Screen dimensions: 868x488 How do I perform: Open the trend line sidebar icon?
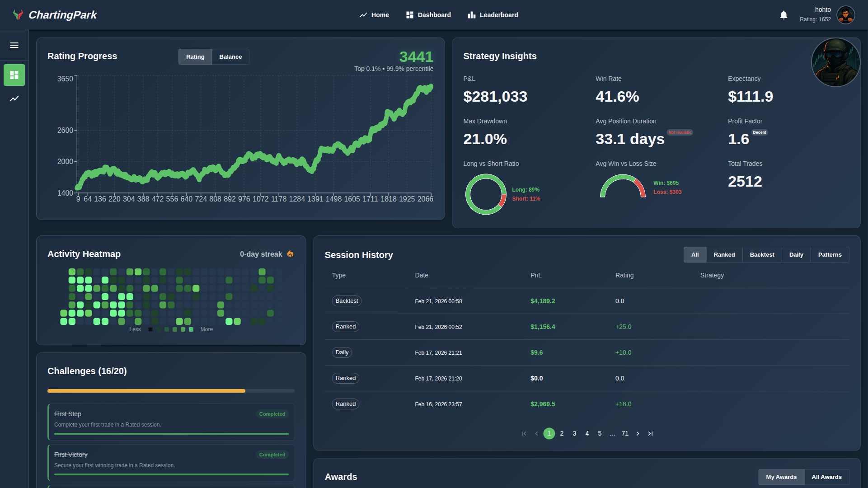pos(14,99)
